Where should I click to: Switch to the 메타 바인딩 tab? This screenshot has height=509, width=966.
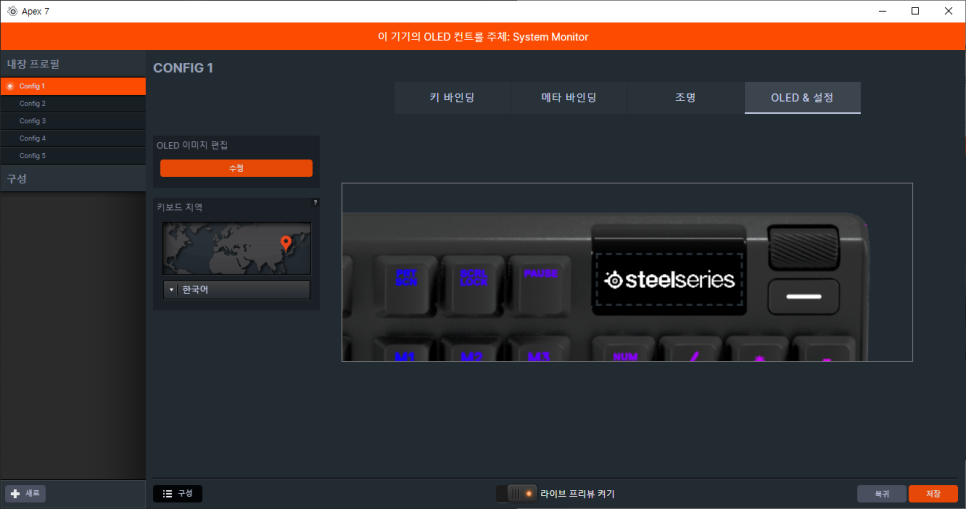(569, 97)
